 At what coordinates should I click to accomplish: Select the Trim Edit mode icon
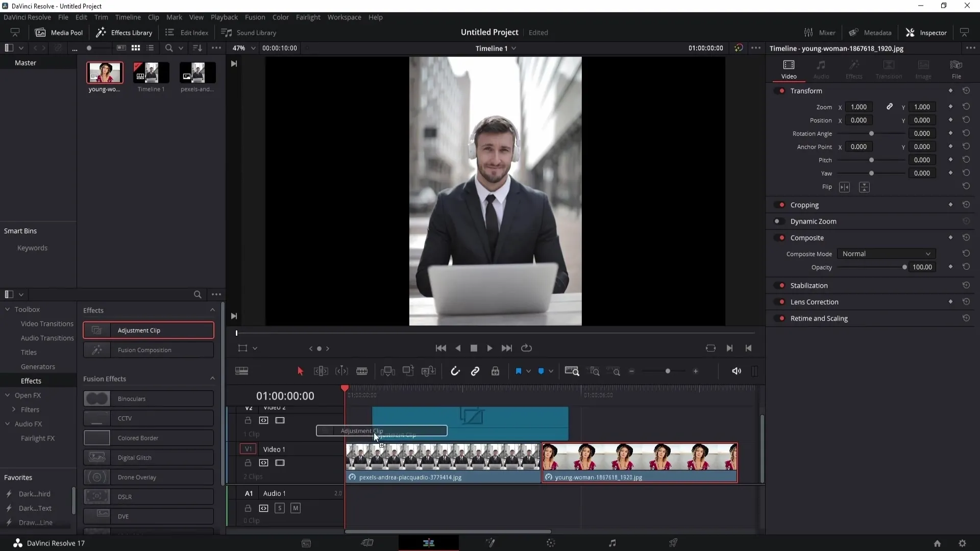point(322,371)
